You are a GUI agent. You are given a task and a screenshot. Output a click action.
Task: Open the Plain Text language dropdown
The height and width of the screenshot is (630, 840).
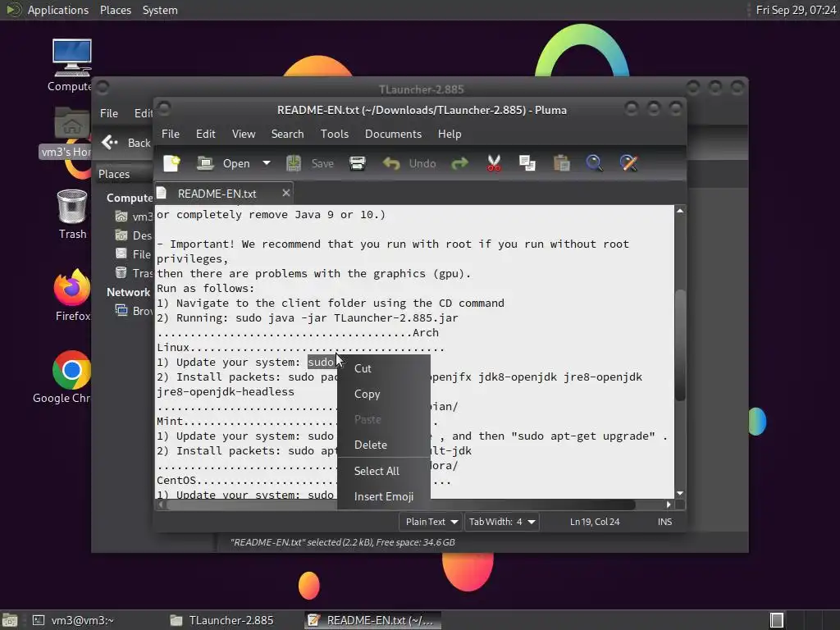coord(431,522)
